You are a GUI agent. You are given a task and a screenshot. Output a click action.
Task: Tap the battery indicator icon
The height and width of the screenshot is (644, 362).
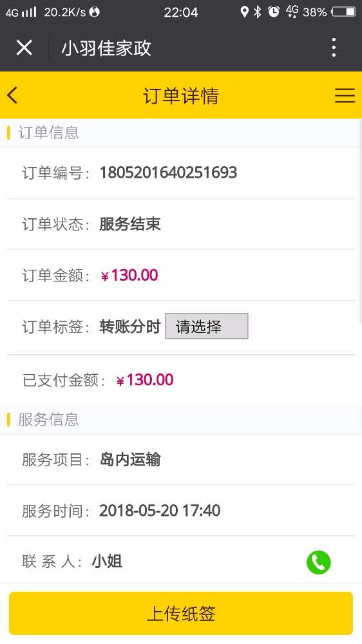click(344, 12)
